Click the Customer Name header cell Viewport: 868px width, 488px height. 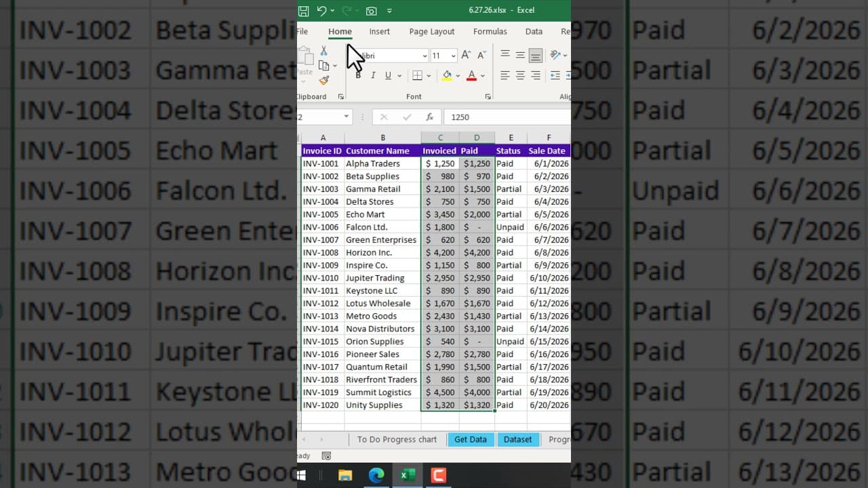382,150
